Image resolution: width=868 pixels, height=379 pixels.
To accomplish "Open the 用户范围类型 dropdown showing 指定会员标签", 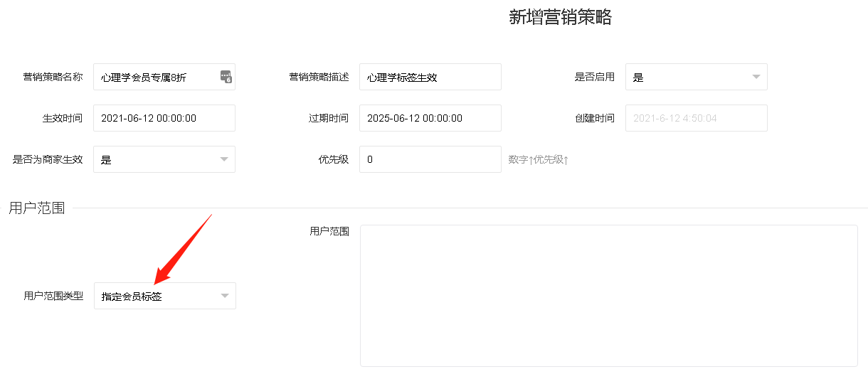I will coord(164,296).
